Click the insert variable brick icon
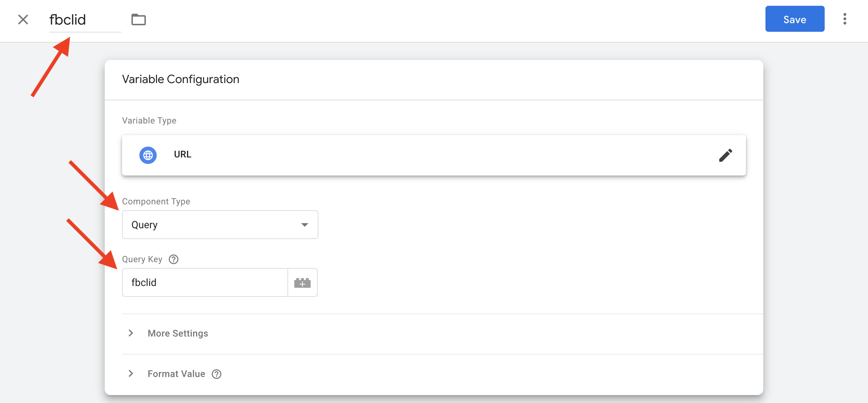 point(303,282)
